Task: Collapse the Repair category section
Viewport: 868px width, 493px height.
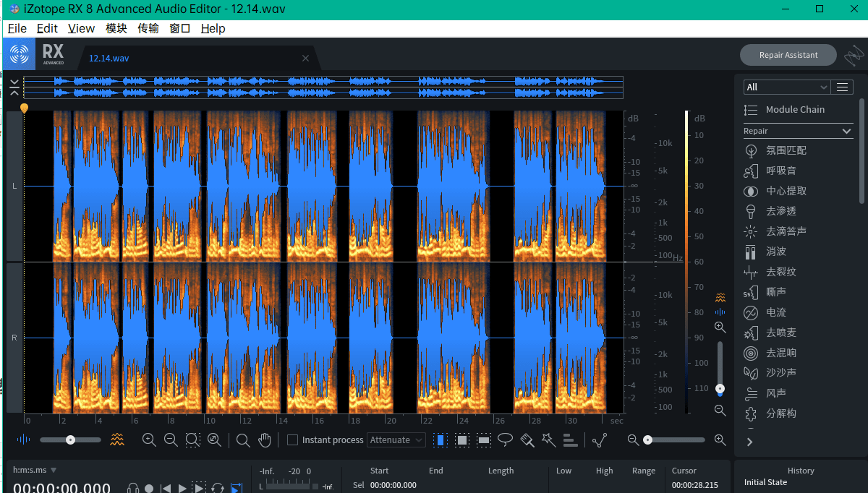Action: point(847,131)
